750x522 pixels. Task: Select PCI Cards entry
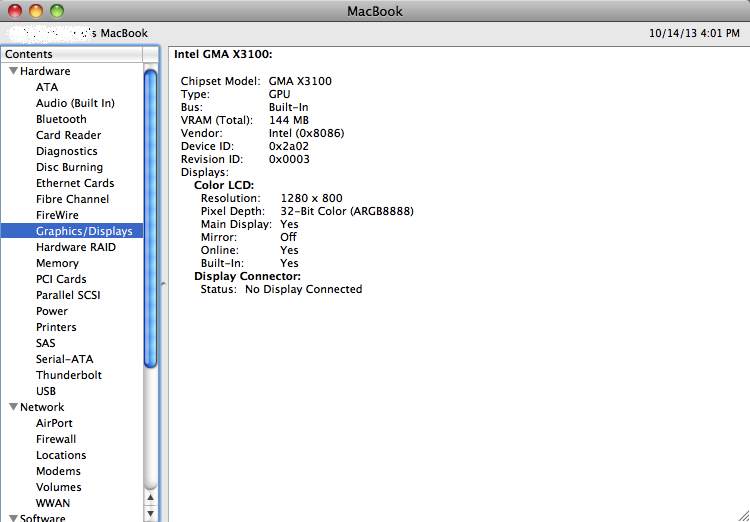click(61, 279)
